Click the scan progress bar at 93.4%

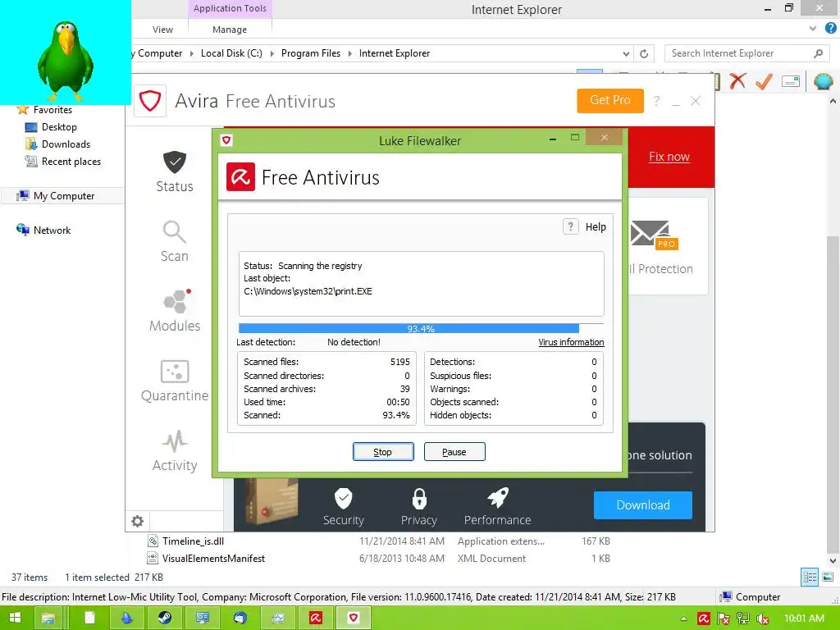point(421,328)
